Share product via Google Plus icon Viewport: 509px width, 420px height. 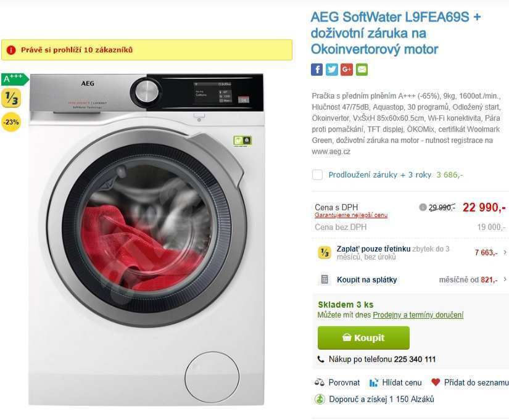pos(346,70)
